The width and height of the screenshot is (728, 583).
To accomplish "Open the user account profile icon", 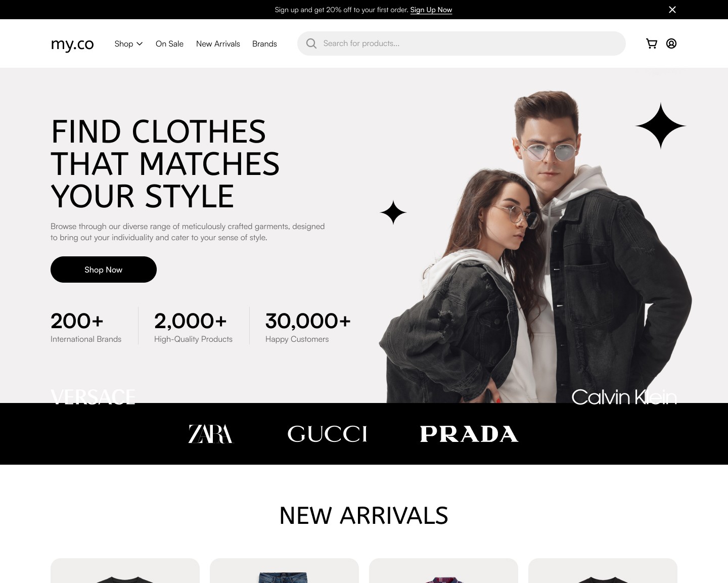I will tap(671, 43).
